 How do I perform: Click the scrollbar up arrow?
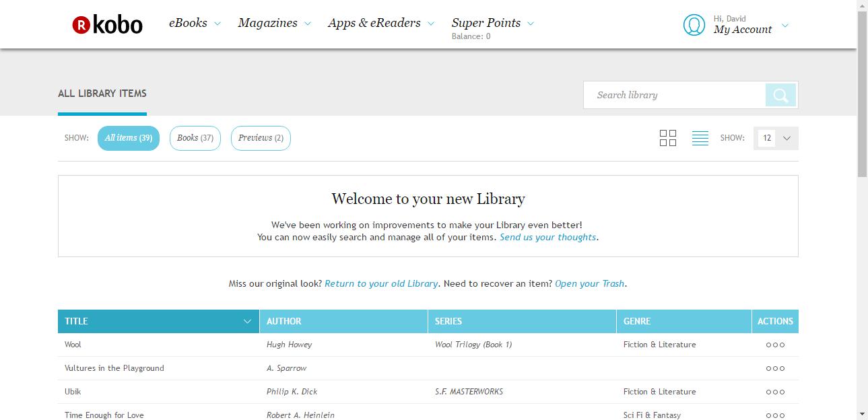click(862, 5)
